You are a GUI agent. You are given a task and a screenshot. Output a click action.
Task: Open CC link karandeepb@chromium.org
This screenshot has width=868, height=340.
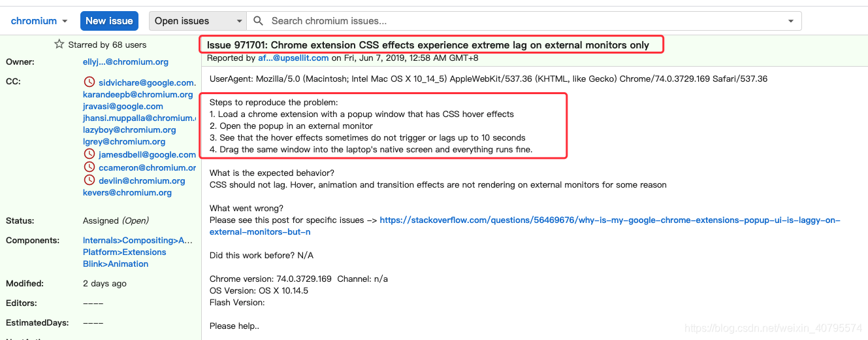[x=139, y=94]
